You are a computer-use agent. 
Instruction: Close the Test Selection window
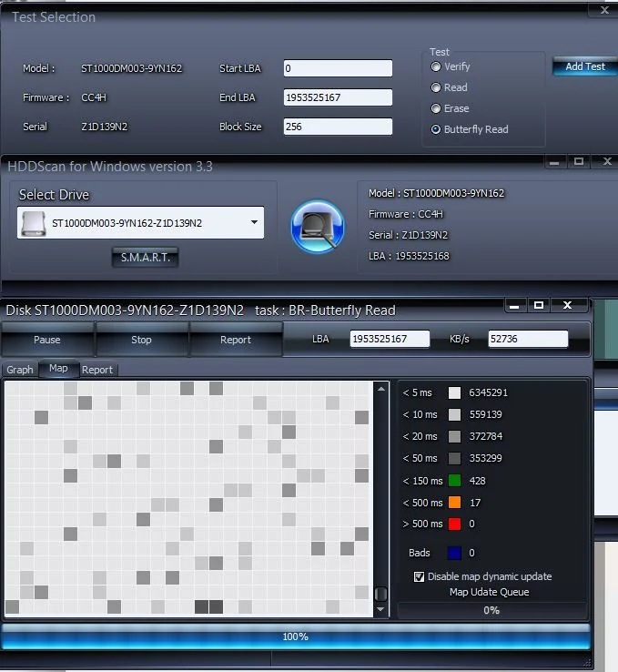coord(604,10)
